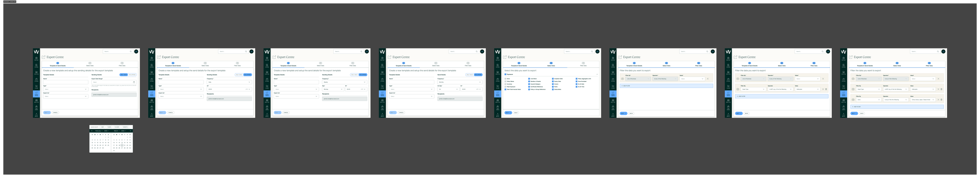
Task: Toggle the Zone Excluded checkbox
Action: (577, 81)
